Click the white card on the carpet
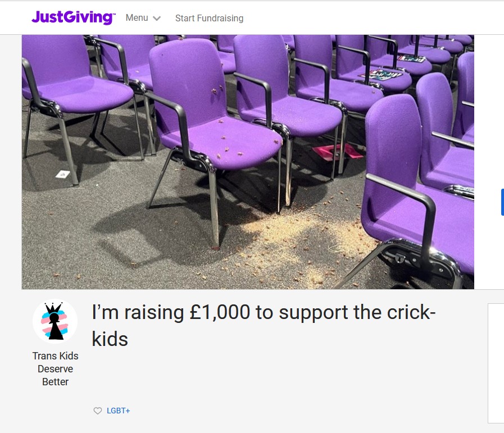 63,175
